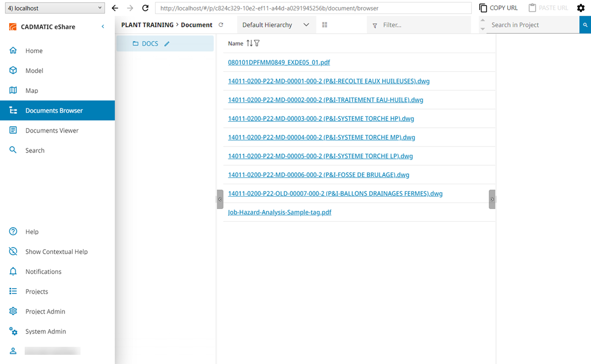Open the SYSTEME TORCHE LP drawing
591x364 pixels.
pyautogui.click(x=320, y=156)
